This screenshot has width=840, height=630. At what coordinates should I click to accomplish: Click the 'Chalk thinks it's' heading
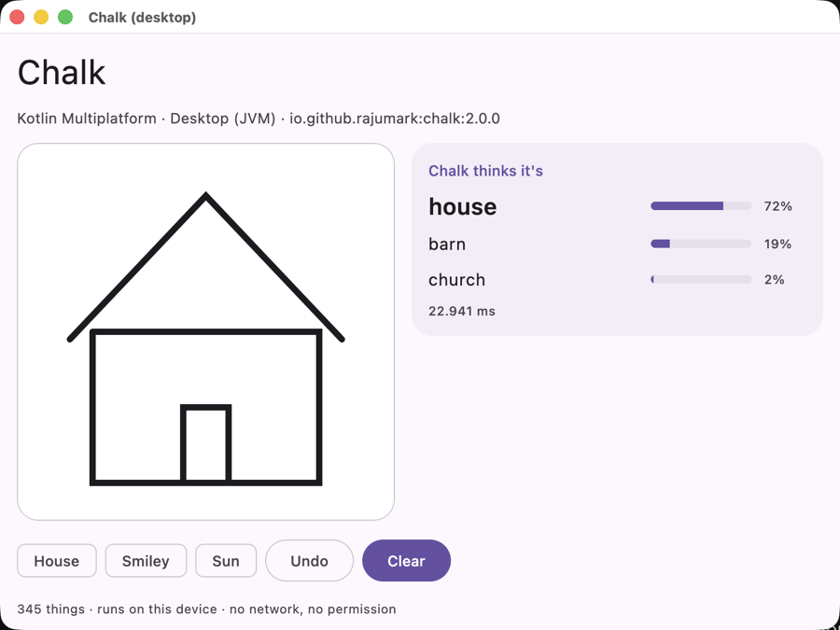[x=485, y=171]
